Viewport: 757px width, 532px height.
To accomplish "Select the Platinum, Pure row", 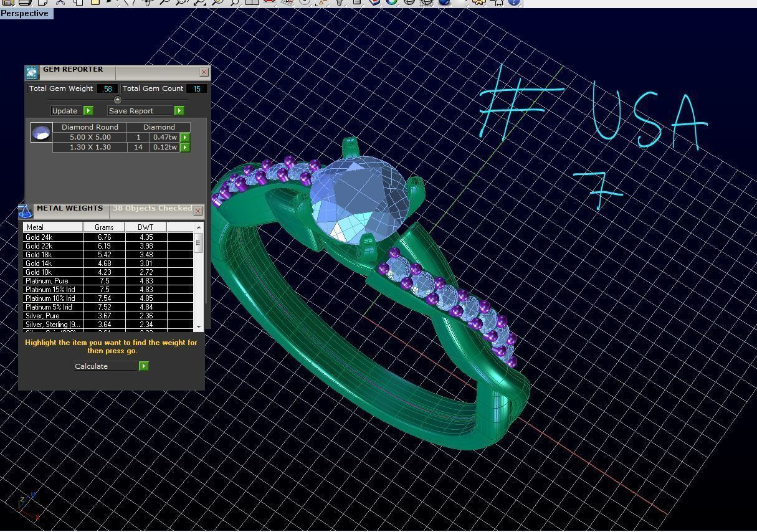I will coord(108,280).
